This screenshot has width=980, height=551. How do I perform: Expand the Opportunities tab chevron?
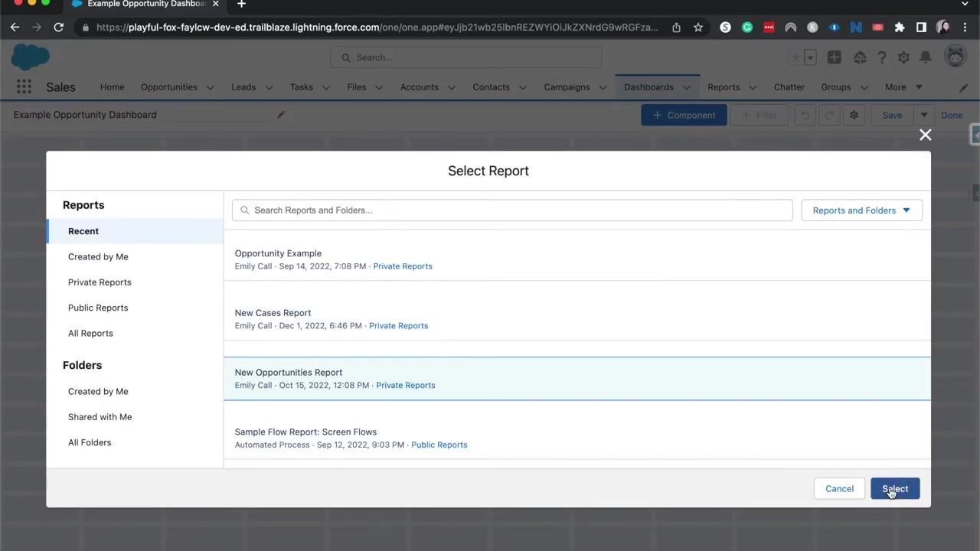pos(210,87)
